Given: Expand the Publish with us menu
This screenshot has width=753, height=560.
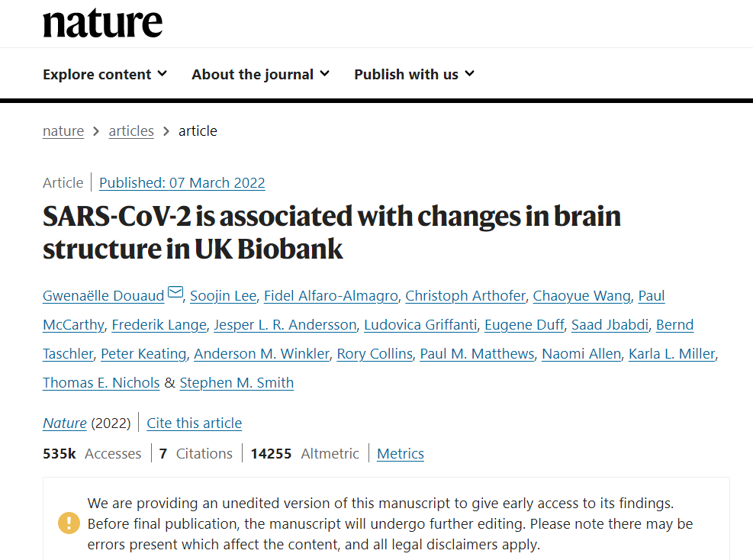Looking at the screenshot, I should click(x=414, y=75).
